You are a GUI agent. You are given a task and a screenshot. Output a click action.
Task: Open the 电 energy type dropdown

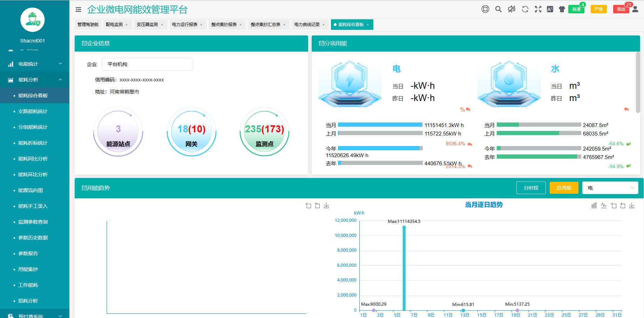pos(610,188)
